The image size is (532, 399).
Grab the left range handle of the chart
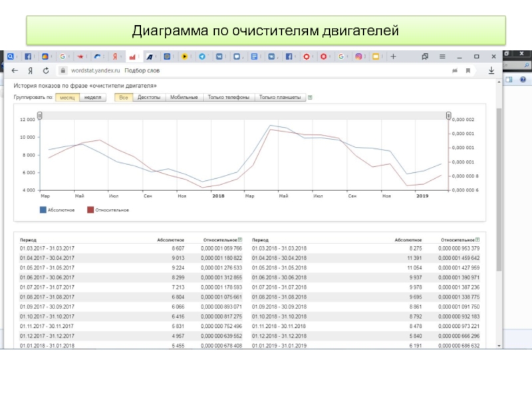click(x=40, y=116)
